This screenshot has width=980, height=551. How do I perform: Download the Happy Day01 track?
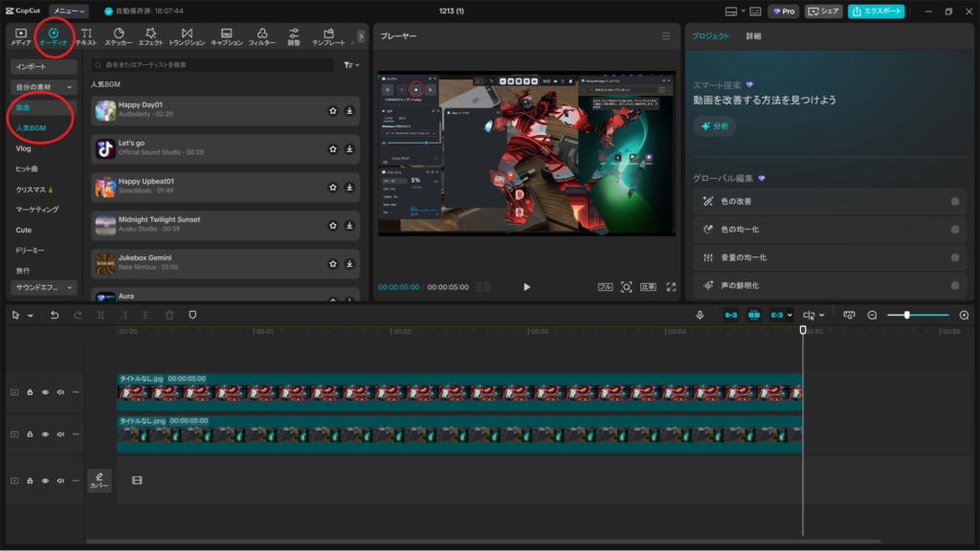349,111
